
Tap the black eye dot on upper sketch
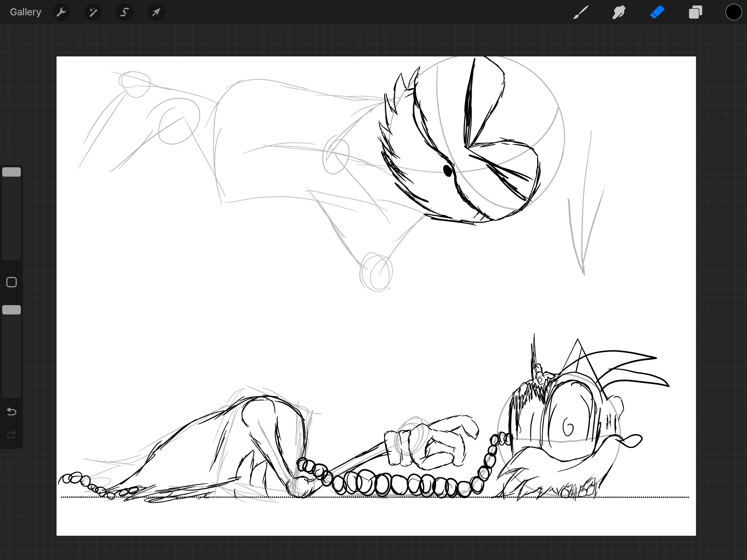pos(447,171)
